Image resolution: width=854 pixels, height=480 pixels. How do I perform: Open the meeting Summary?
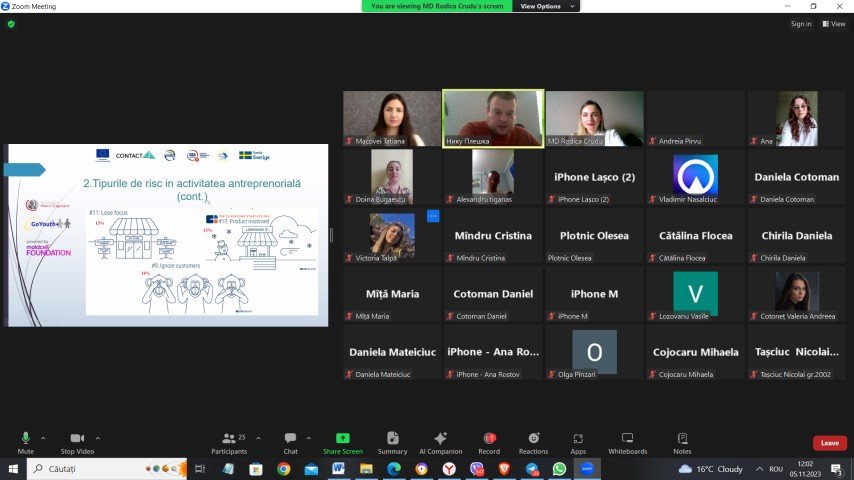(392, 443)
